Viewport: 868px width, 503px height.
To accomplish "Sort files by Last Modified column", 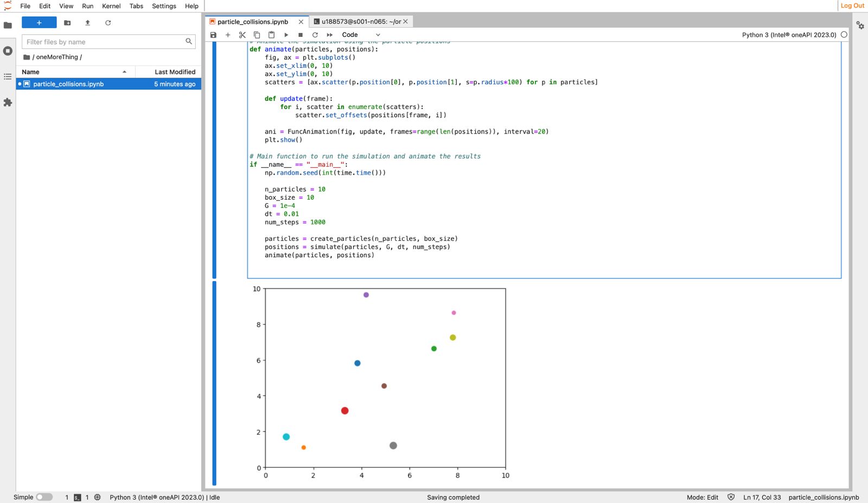I will click(x=168, y=72).
